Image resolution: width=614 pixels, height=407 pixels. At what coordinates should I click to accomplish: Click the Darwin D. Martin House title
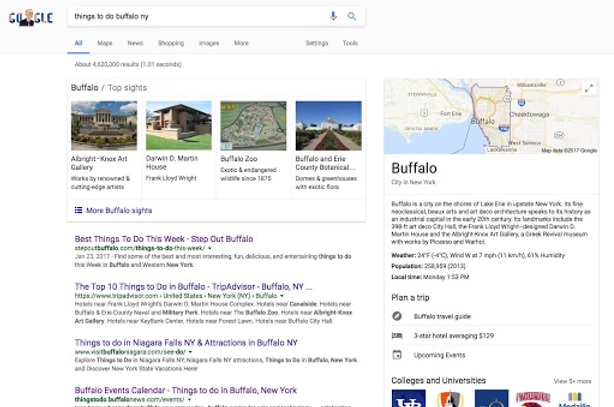click(172, 162)
